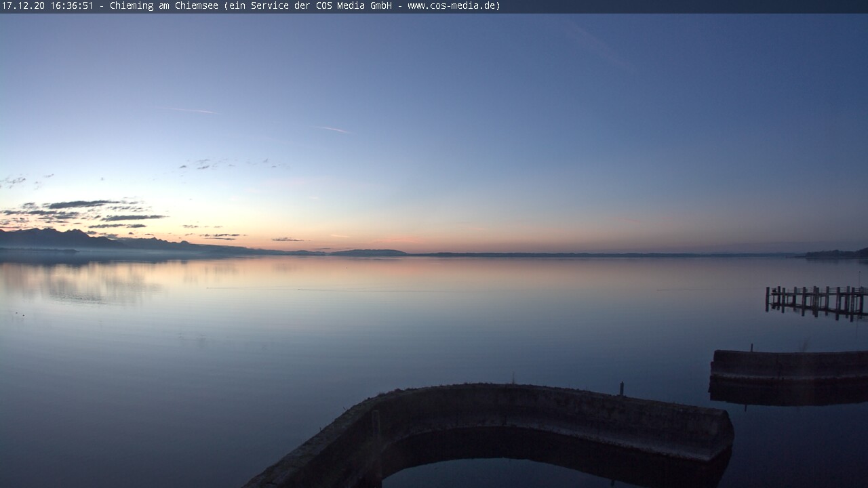Click the small post on the curved breakwater
Screen dimensions: 868x488
point(621,389)
